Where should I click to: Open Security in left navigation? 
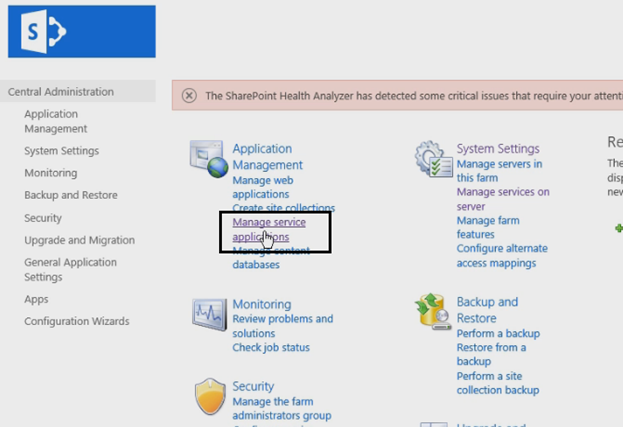tap(43, 218)
